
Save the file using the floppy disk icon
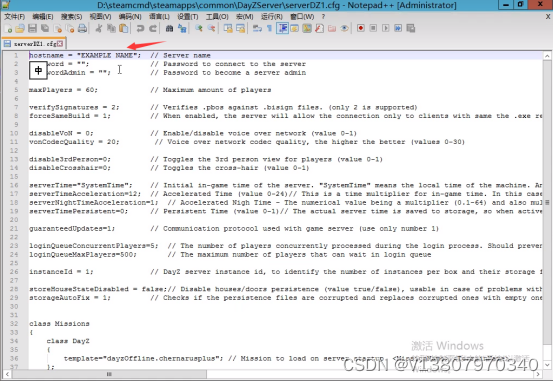[x=33, y=29]
